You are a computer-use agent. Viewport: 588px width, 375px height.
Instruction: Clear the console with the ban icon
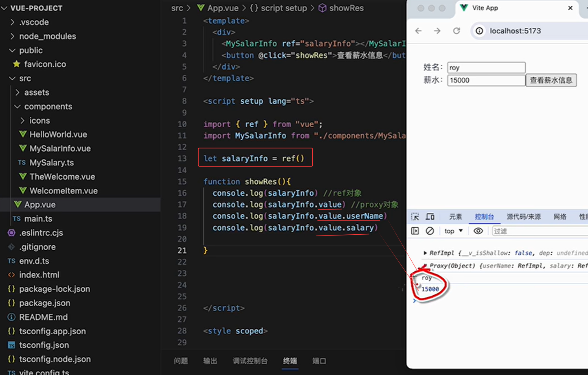430,231
